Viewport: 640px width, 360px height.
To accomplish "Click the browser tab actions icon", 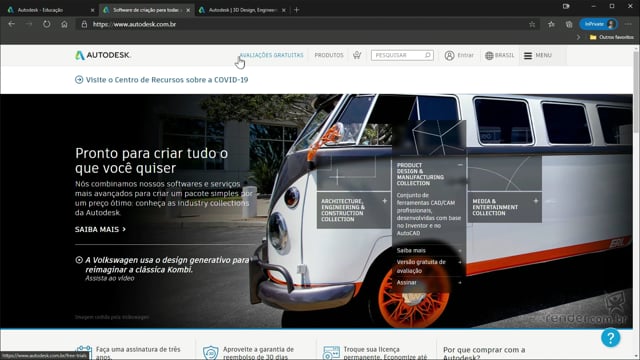I will [x=566, y=7].
